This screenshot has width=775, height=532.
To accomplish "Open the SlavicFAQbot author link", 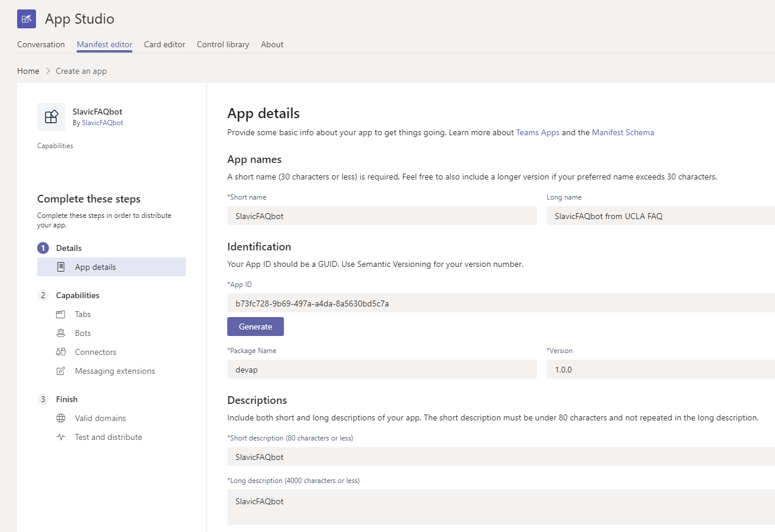I will click(x=103, y=123).
